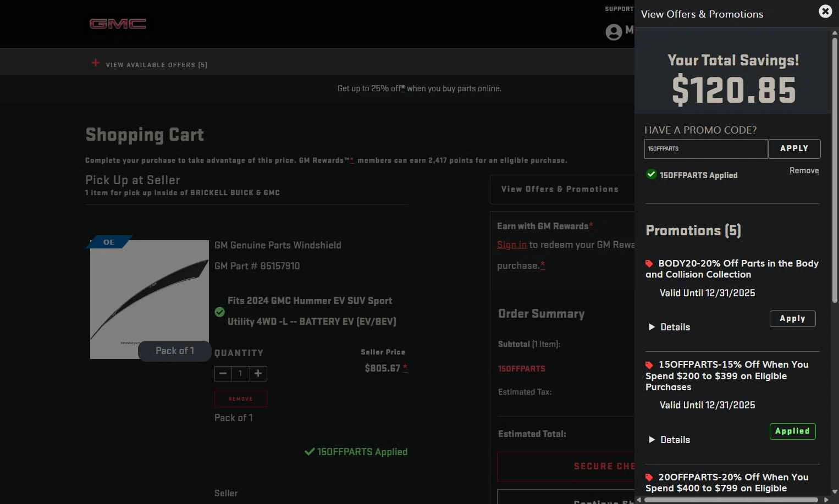Click the GM Part # 85157910 text
The height and width of the screenshot is (504, 839).
(x=257, y=266)
